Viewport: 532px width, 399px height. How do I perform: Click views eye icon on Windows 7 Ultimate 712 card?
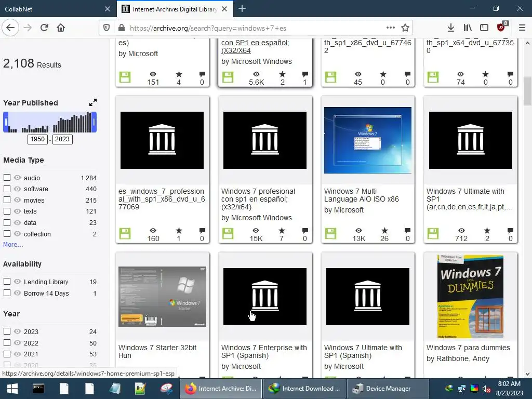click(461, 231)
